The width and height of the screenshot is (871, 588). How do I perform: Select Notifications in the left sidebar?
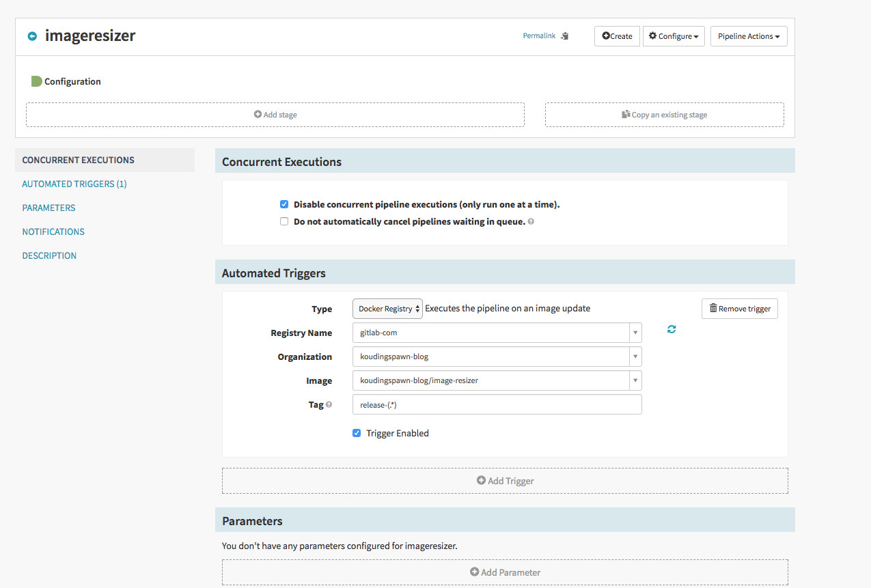53,232
